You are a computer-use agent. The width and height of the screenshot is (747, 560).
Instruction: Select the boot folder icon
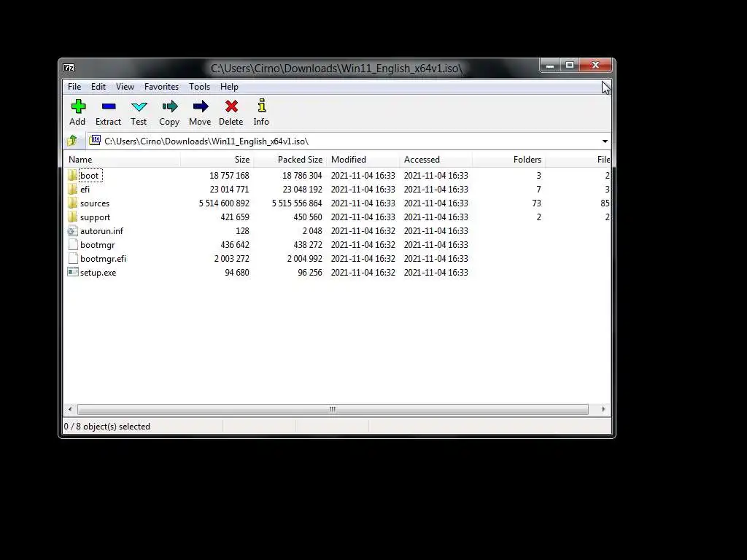pos(72,175)
